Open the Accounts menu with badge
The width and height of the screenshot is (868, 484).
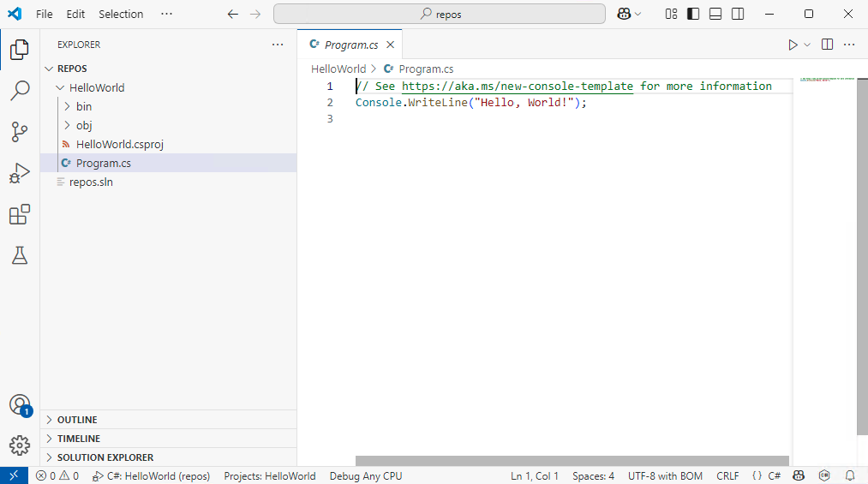pos(20,405)
